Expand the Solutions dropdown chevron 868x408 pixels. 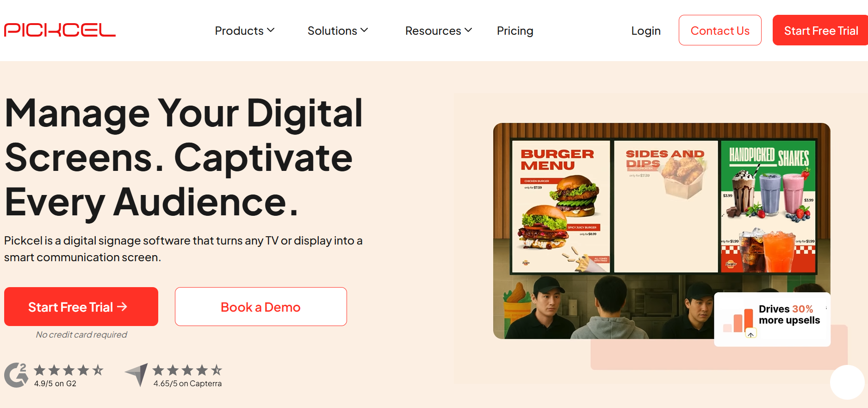coord(364,30)
